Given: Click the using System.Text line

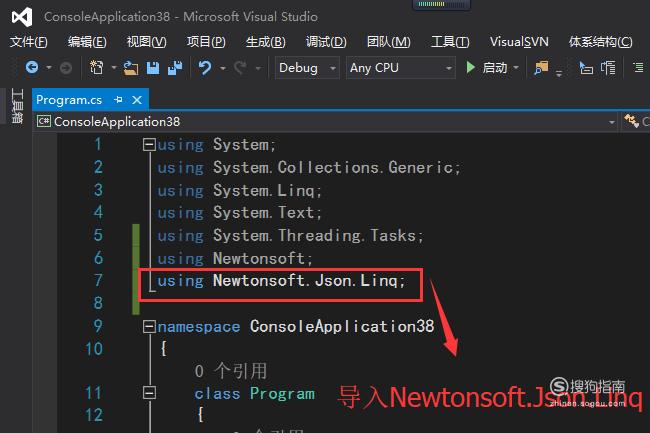Looking at the screenshot, I should 239,213.
